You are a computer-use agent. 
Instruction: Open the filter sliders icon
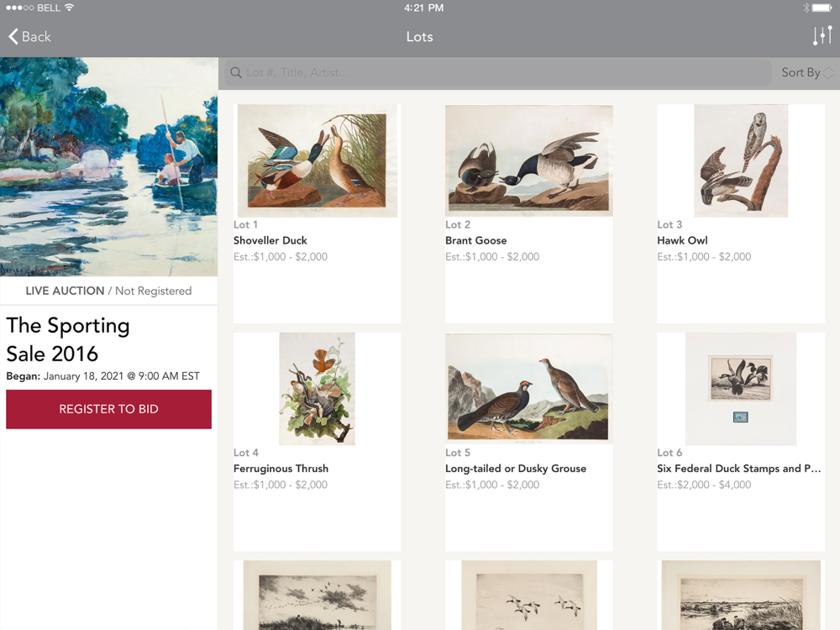point(822,36)
